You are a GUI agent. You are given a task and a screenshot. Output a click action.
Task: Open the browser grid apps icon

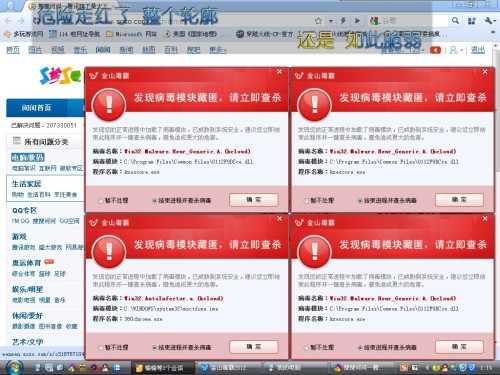pyautogui.click(x=471, y=21)
